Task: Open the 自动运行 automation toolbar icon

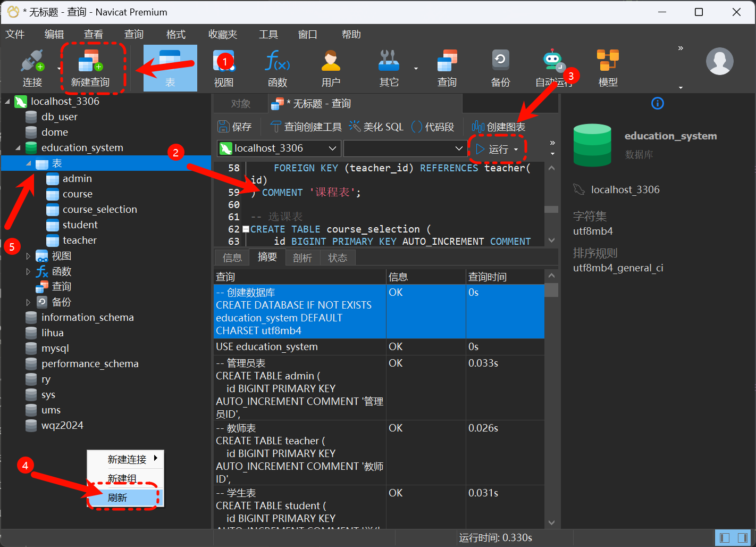Action: click(x=553, y=68)
